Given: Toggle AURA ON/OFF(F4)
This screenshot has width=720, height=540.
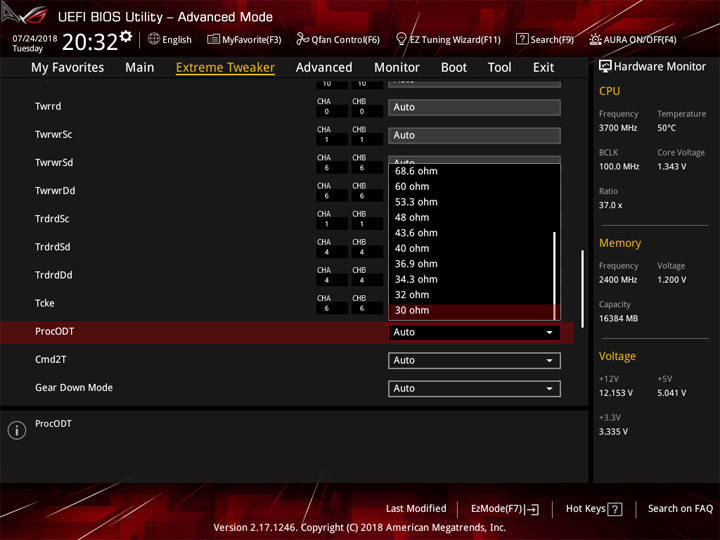Looking at the screenshot, I should coord(633,39).
